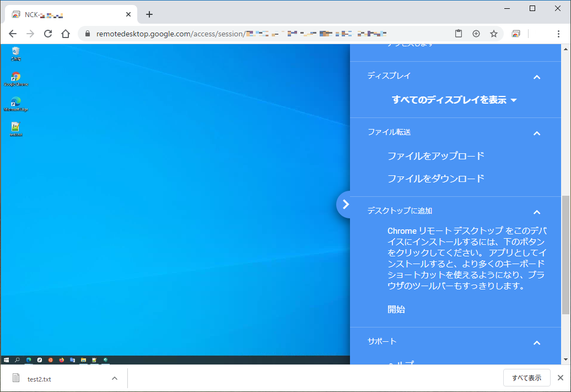
Task: Click the ディスプレイ section heading
Action: [x=389, y=76]
